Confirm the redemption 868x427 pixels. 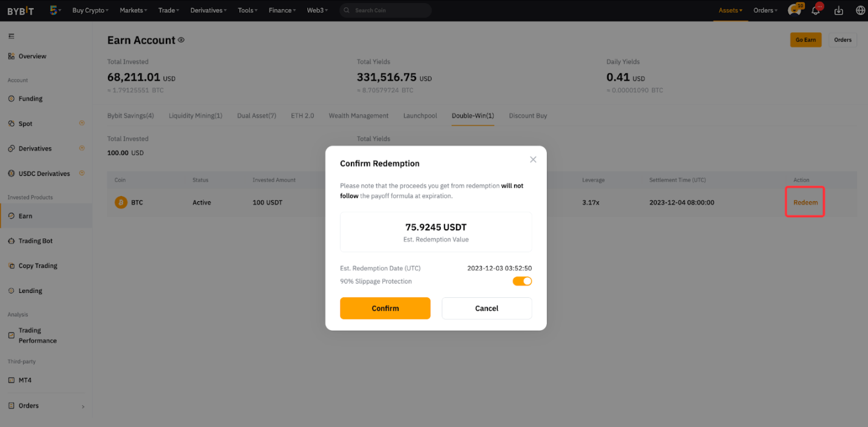385,308
